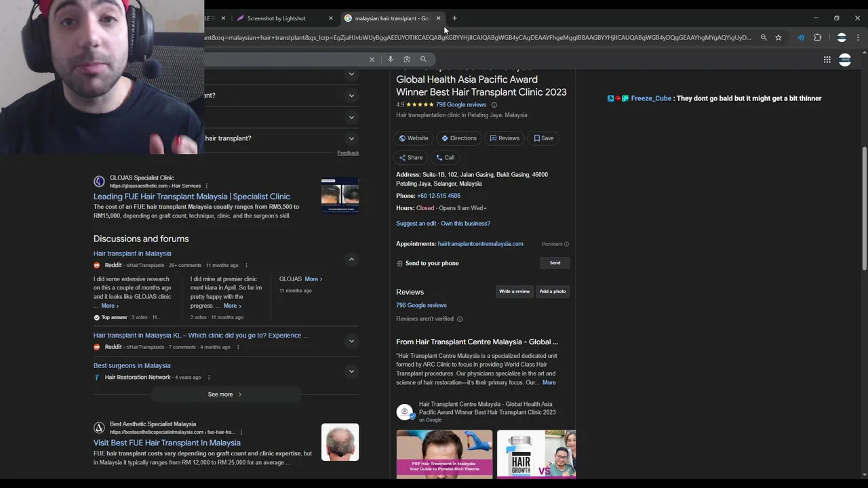Screen dimensions: 868x488
Task: Switch to Screenshot by Lightshot tab
Action: 276,18
